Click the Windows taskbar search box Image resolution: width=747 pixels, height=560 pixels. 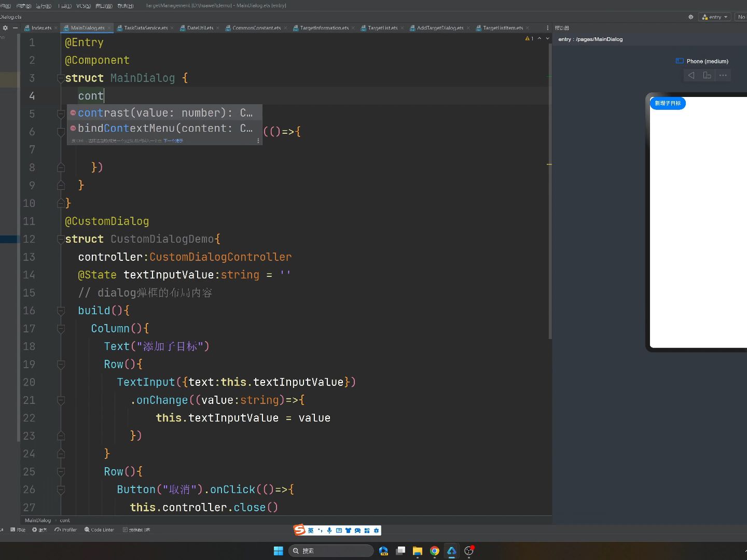point(331,551)
